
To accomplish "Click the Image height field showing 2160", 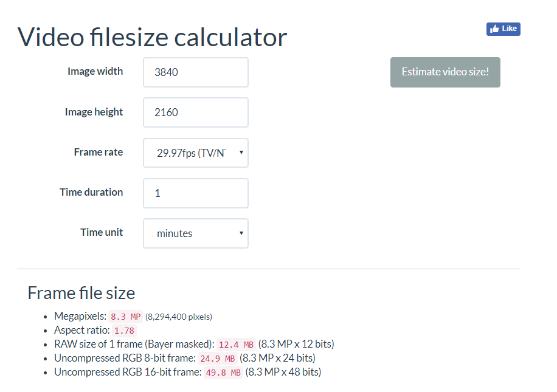I will (196, 112).
